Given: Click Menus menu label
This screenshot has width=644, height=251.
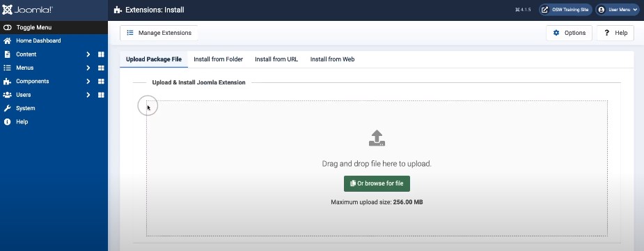Looking at the screenshot, I should tap(24, 68).
